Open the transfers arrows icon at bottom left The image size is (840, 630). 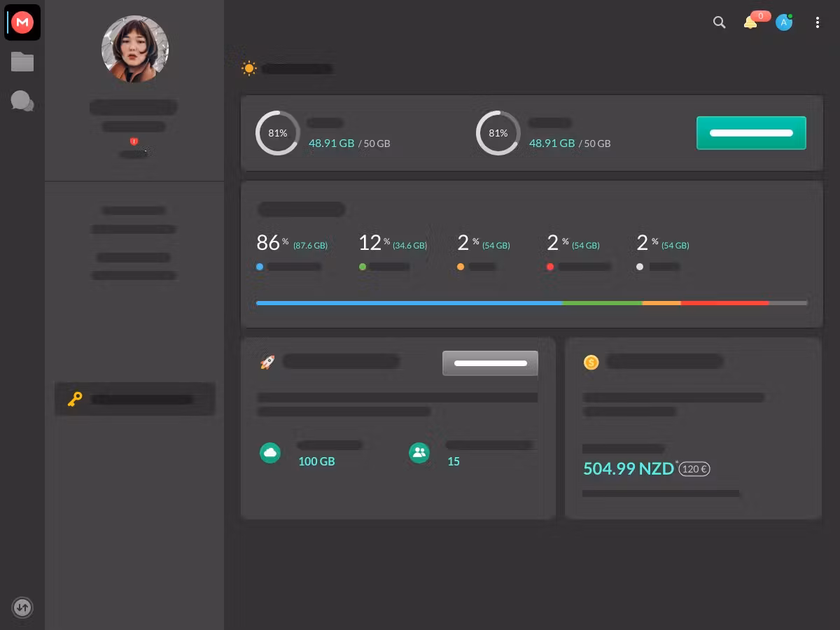pyautogui.click(x=22, y=607)
